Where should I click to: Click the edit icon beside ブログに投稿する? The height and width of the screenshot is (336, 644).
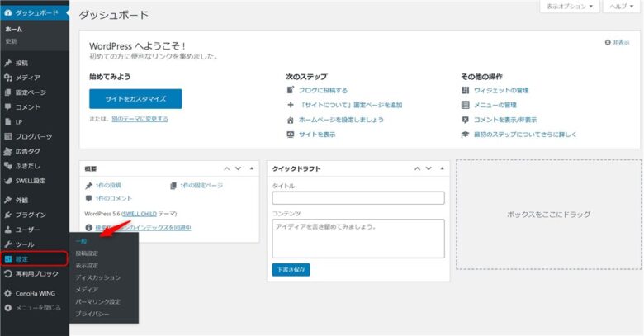pyautogui.click(x=291, y=90)
